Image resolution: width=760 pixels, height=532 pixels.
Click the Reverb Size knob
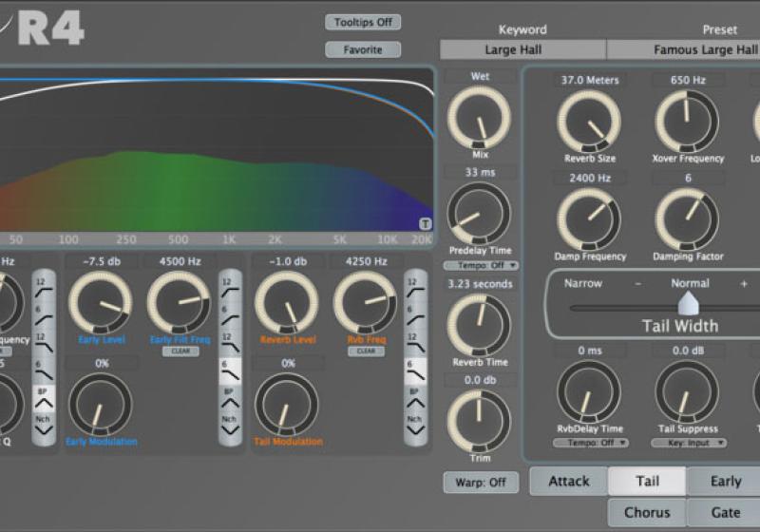click(x=588, y=122)
